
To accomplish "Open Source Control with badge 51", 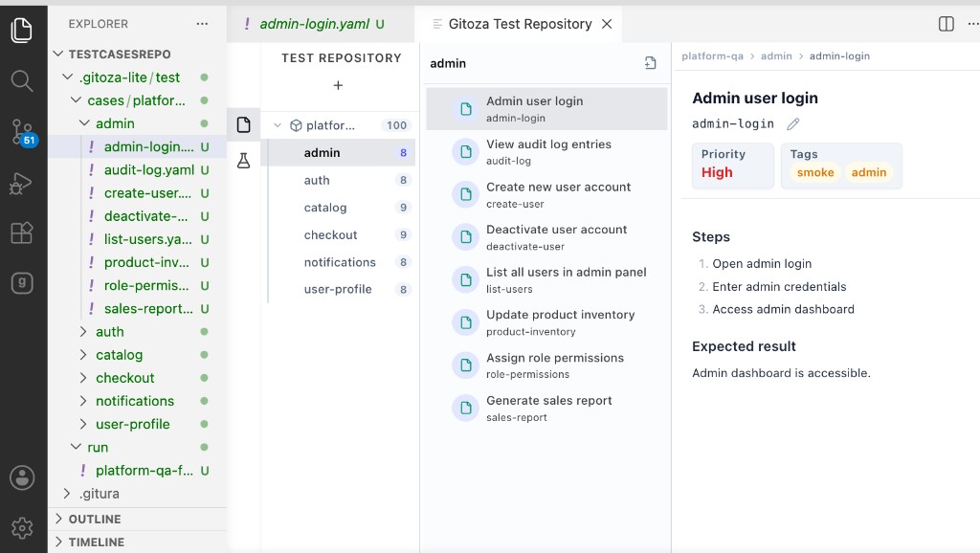I will pyautogui.click(x=23, y=132).
